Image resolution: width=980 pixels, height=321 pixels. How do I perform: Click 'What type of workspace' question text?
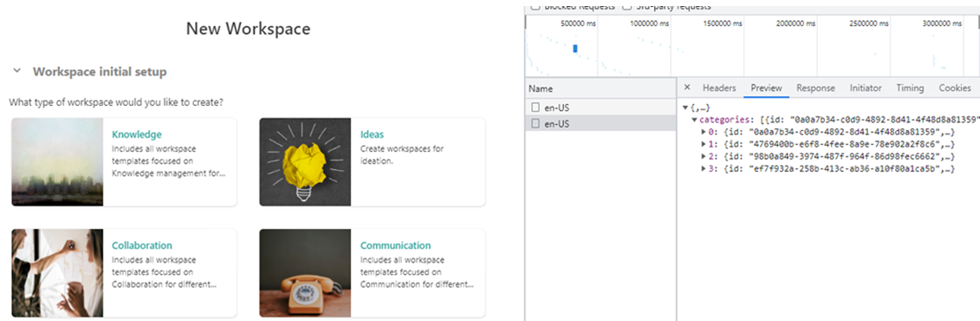(x=116, y=102)
